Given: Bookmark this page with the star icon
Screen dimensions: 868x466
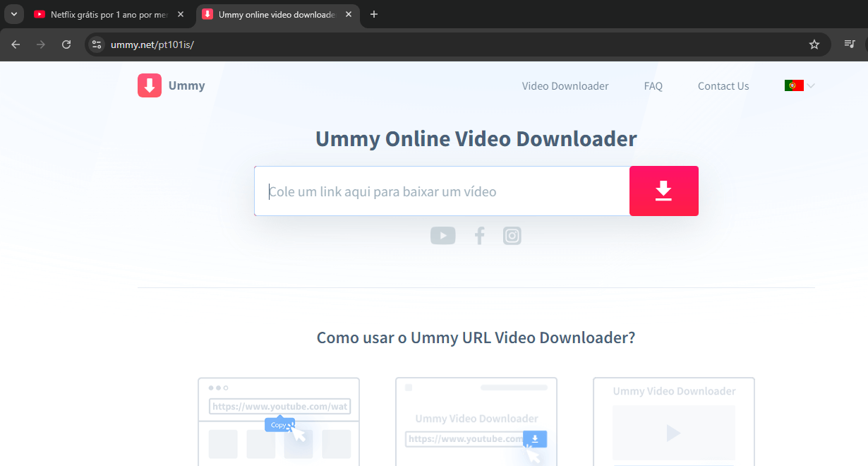Looking at the screenshot, I should tap(814, 44).
